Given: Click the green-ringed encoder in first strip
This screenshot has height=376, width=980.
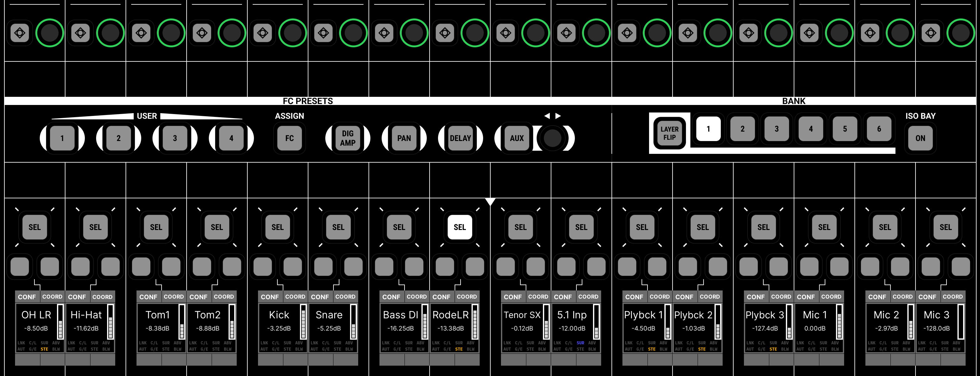Looking at the screenshot, I should (x=49, y=33).
